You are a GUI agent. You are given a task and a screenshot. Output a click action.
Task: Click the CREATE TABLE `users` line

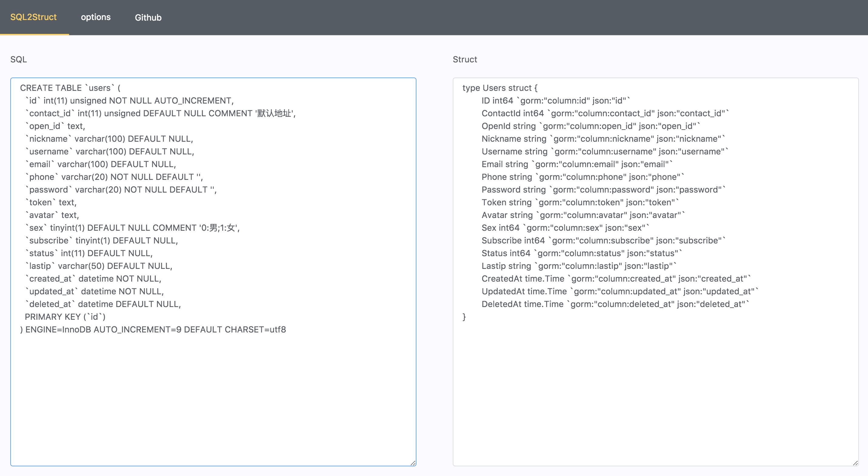tap(70, 88)
